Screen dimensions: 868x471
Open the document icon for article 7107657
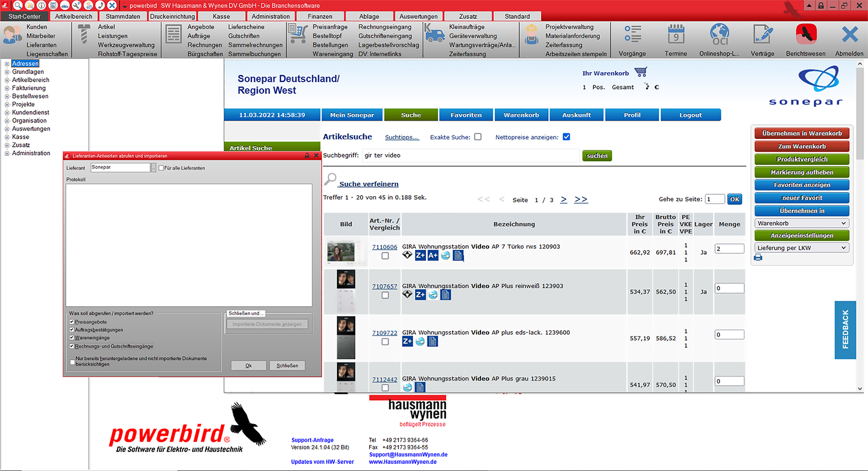pos(446,295)
